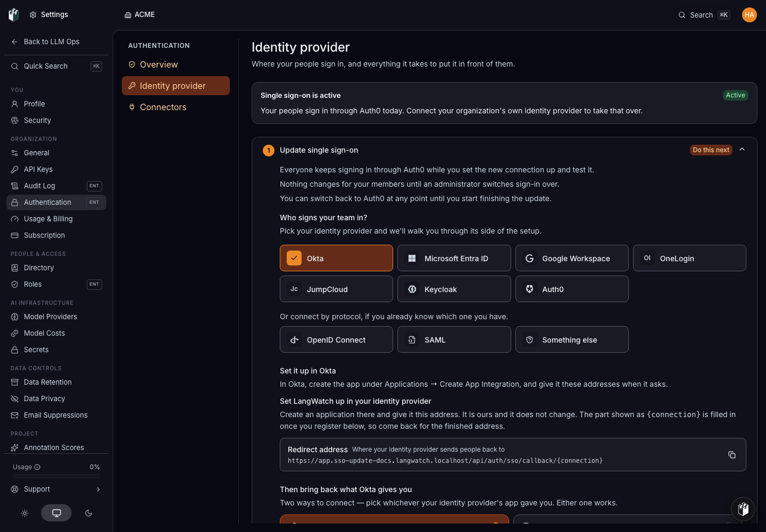This screenshot has height=532, width=766.
Task: Click the back arrow beside Back to LLM Ops
Action: pos(15,41)
